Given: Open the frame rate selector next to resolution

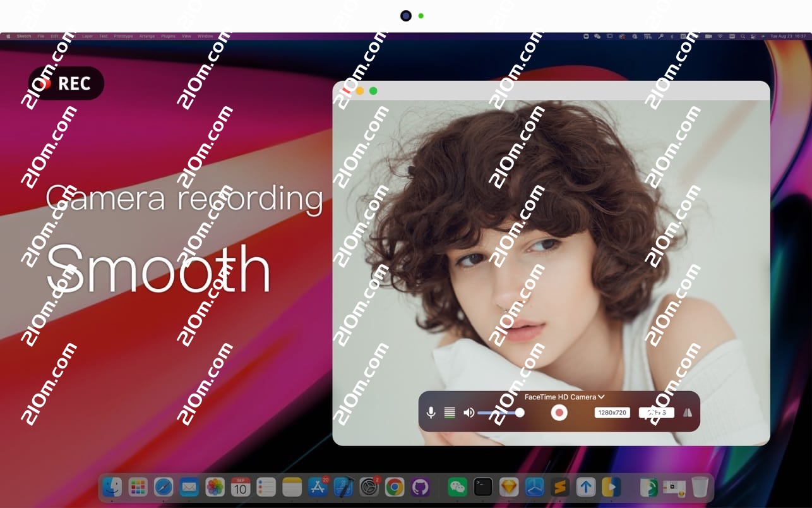Looking at the screenshot, I should (656, 413).
